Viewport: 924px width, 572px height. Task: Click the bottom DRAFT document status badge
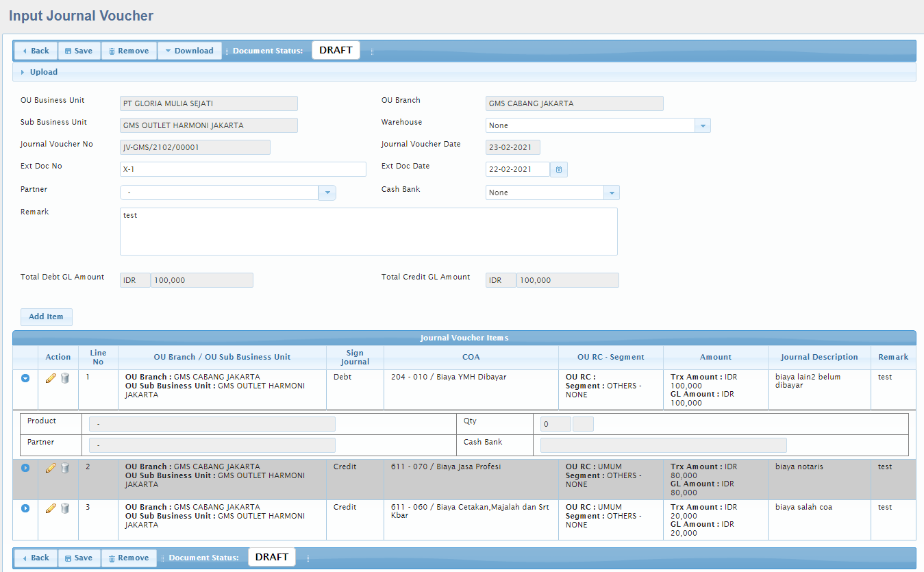(x=272, y=557)
